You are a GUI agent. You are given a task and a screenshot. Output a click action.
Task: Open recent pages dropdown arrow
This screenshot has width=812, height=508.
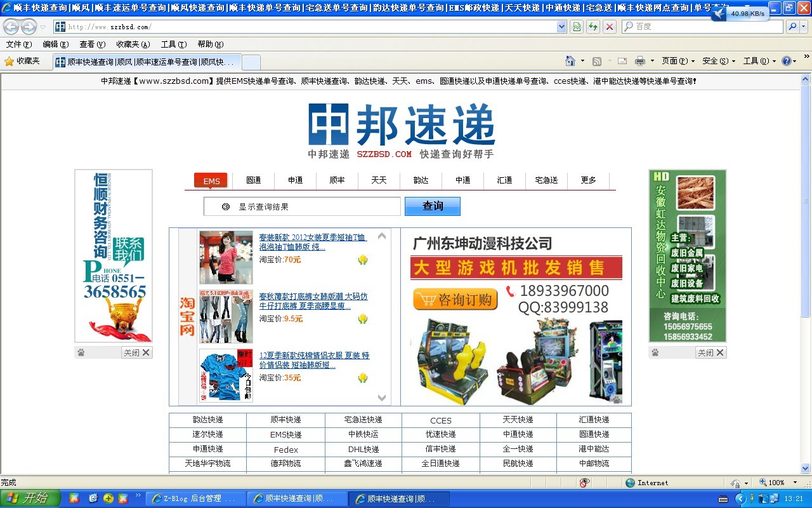point(43,27)
